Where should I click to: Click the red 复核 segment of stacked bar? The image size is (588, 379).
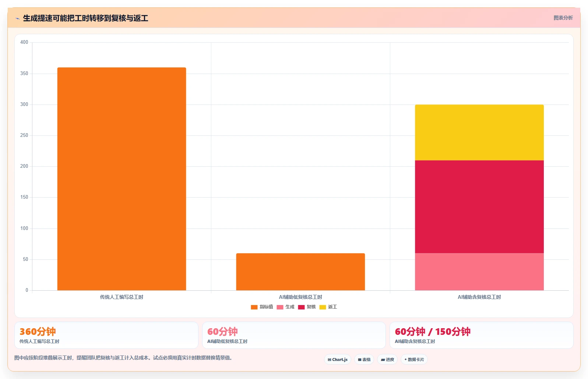[x=479, y=207]
